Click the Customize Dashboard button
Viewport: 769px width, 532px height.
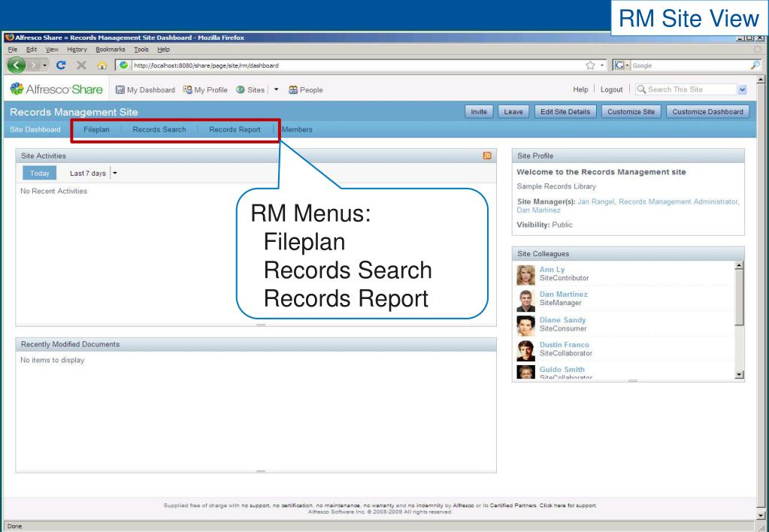click(x=707, y=111)
